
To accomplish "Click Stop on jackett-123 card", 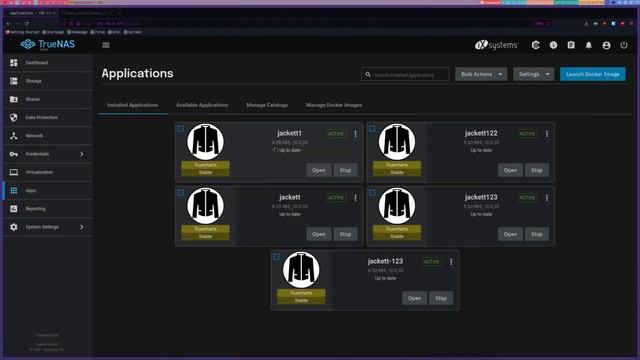I will (441, 298).
